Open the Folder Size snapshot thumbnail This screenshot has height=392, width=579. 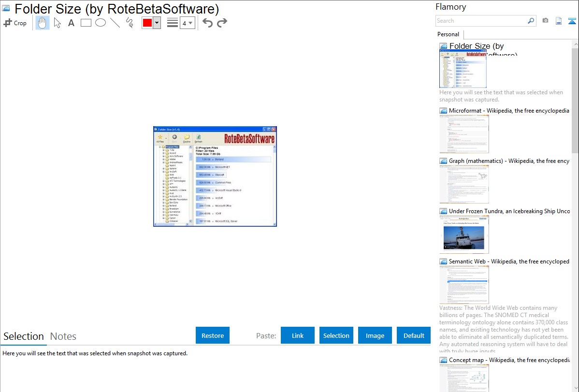[x=463, y=69]
